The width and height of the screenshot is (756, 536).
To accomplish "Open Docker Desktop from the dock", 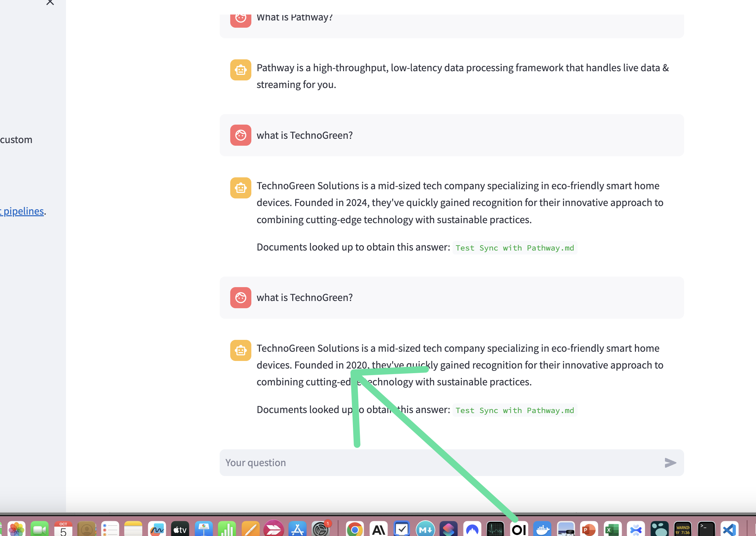I will pos(542,529).
